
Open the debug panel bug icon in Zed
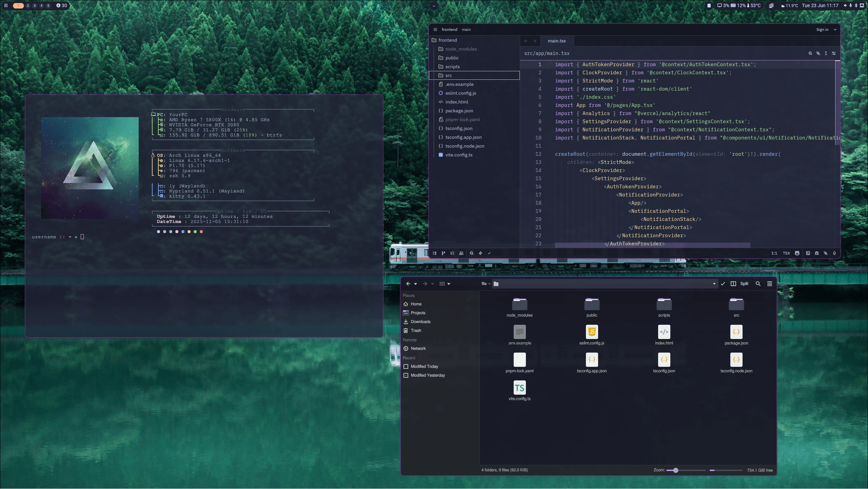(817, 253)
